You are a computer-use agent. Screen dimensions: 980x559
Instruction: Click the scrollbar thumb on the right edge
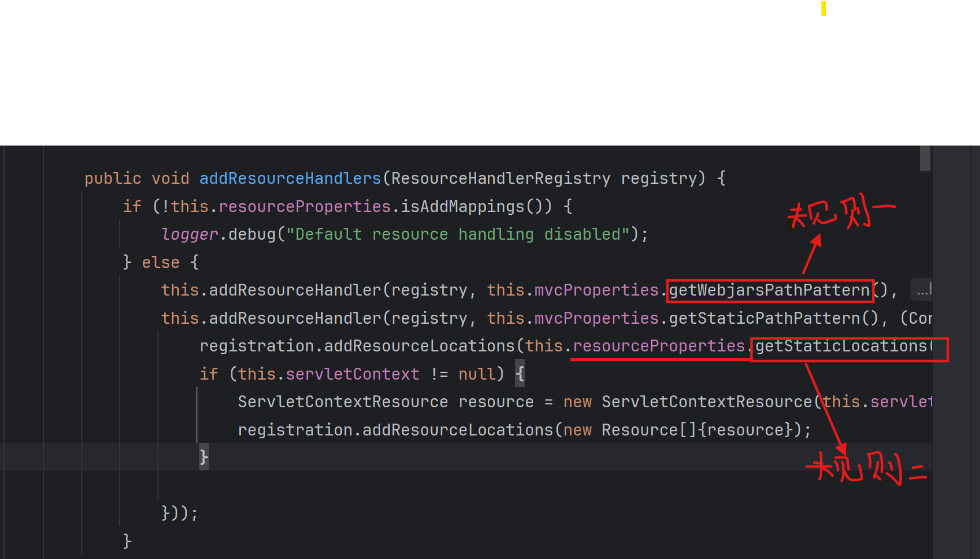click(x=926, y=160)
